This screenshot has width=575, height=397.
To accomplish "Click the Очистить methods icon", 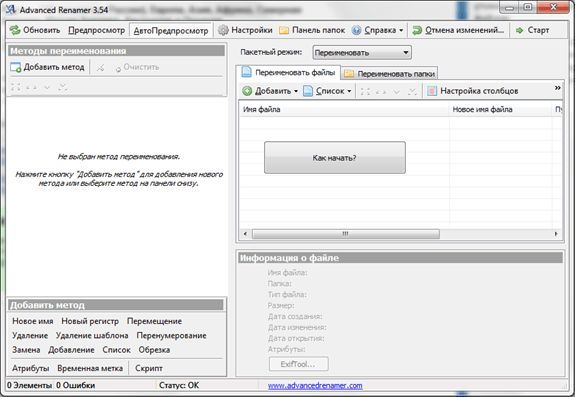I will 118,68.
